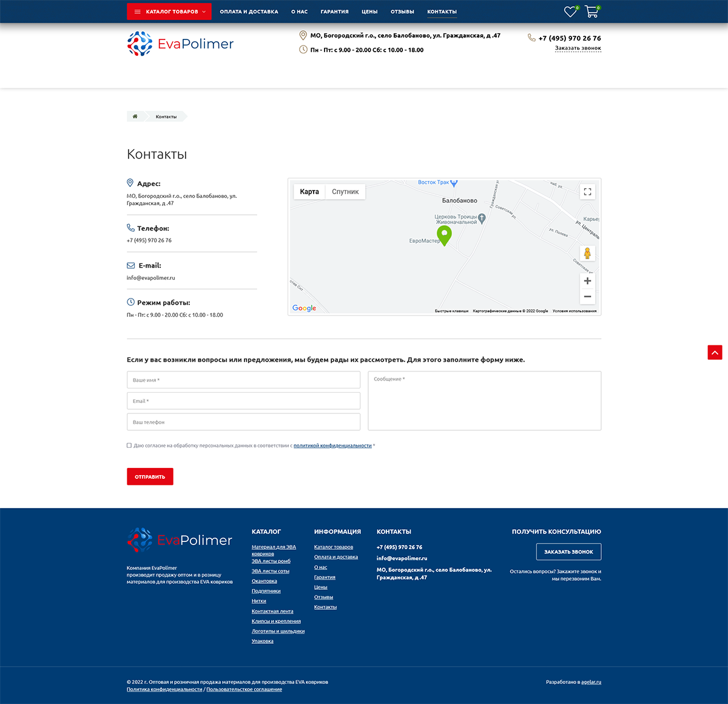
Task: Click the Отправить submit button
Action: coord(150,476)
